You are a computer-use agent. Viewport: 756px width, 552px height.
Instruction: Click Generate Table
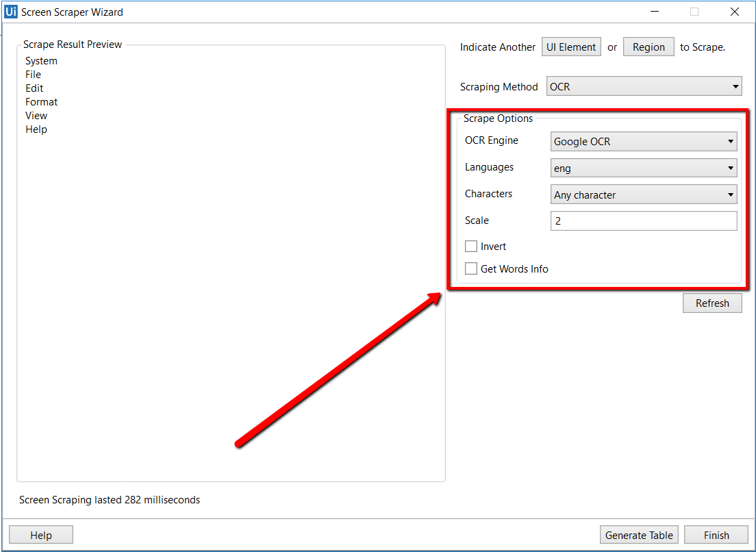pos(639,535)
